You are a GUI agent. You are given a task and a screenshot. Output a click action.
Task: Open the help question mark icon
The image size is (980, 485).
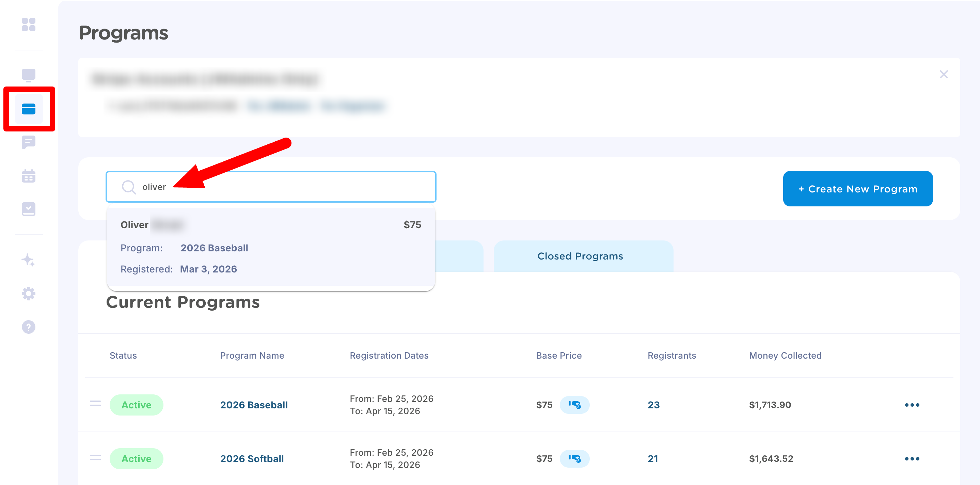[x=29, y=327]
